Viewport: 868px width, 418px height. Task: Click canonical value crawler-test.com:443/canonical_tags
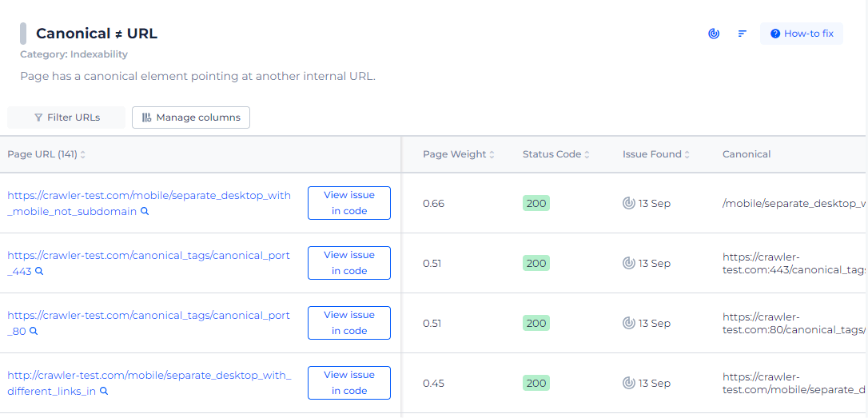(794, 263)
